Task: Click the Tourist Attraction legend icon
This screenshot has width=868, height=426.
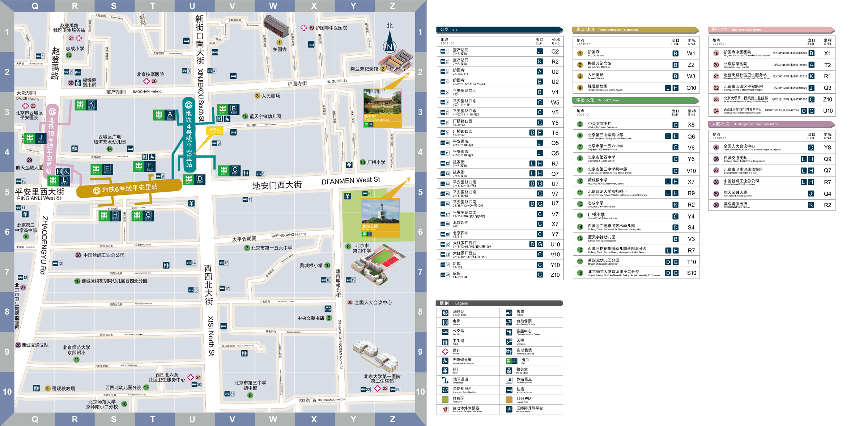Action: point(509,380)
